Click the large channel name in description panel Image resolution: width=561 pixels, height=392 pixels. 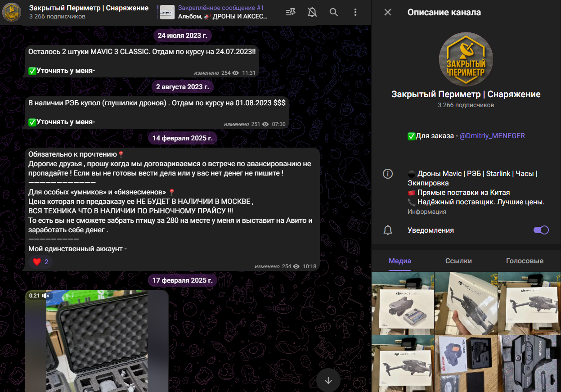click(466, 94)
